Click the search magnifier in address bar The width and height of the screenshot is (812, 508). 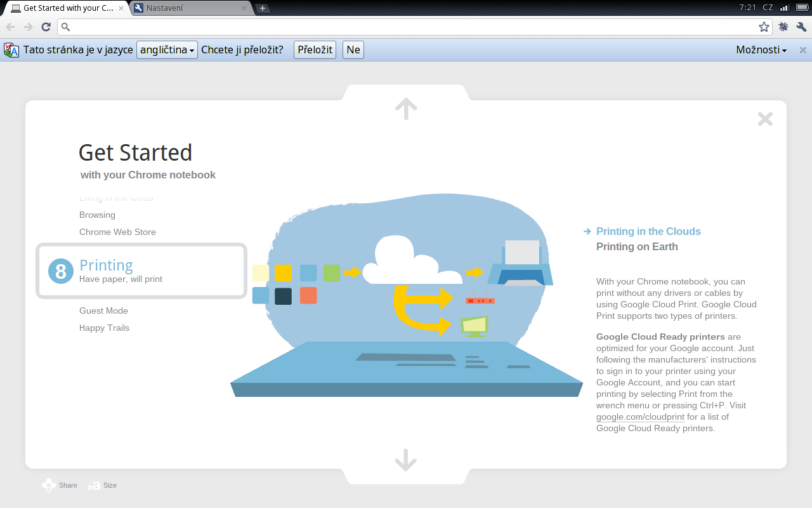[x=65, y=27]
